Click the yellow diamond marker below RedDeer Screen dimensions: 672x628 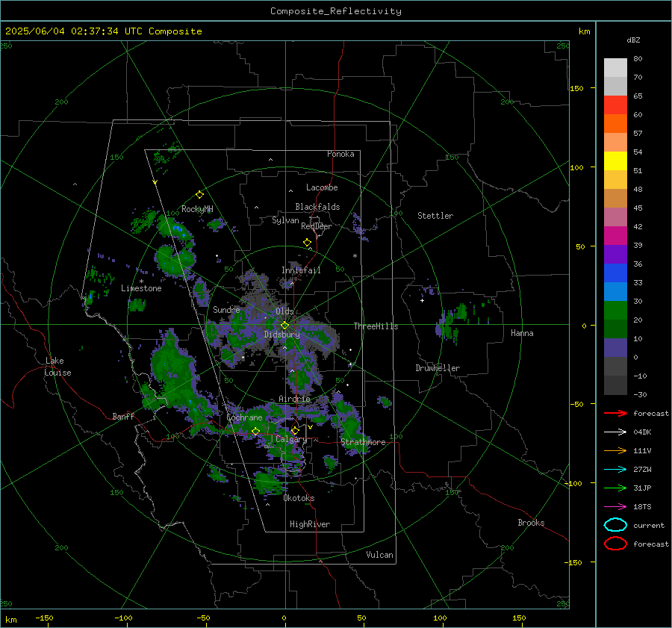pyautogui.click(x=307, y=243)
